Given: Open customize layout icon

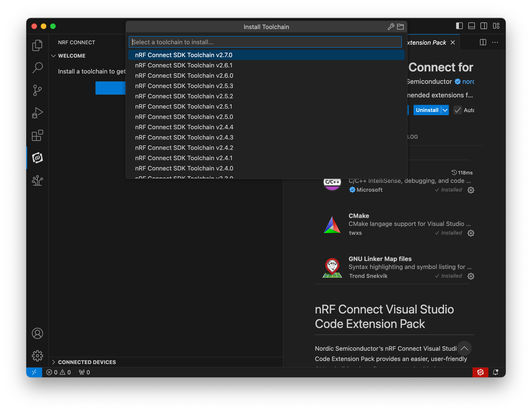Looking at the screenshot, I should point(496,26).
